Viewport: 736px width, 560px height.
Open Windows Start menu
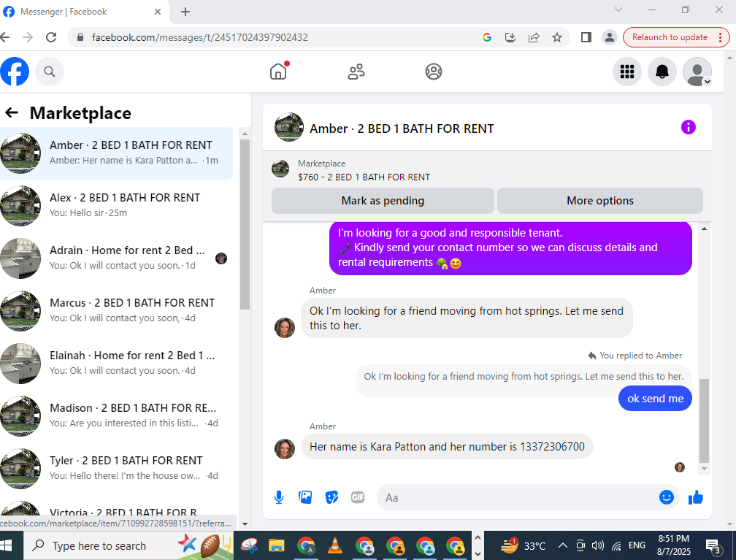click(x=7, y=545)
